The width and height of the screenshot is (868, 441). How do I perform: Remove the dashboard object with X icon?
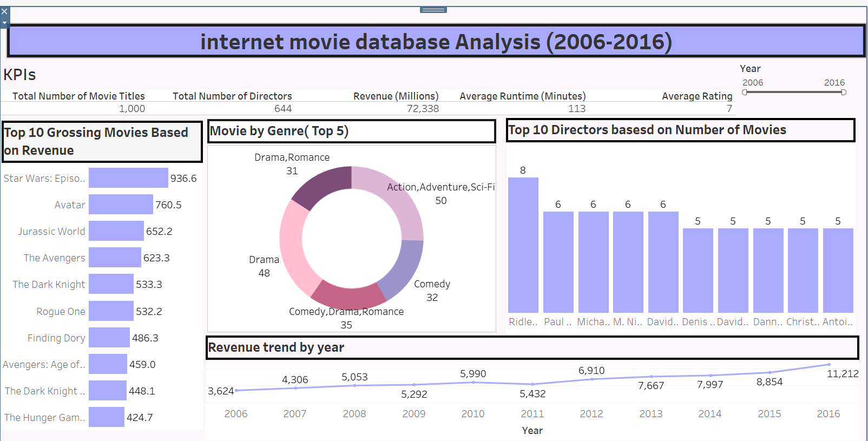4,11
